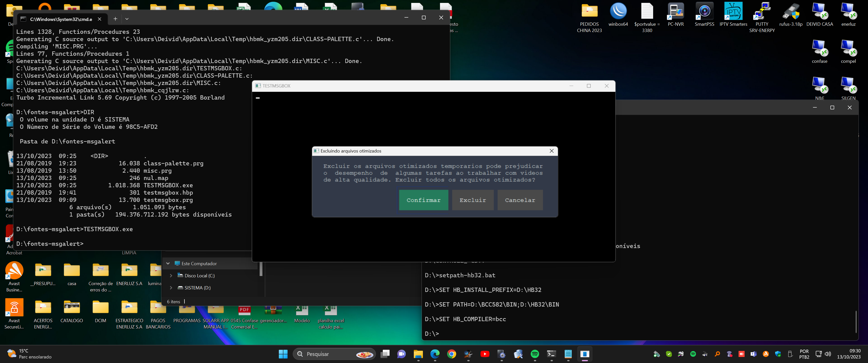The height and width of the screenshot is (363, 868).
Task: Click the Windows Start button
Action: pos(283,354)
